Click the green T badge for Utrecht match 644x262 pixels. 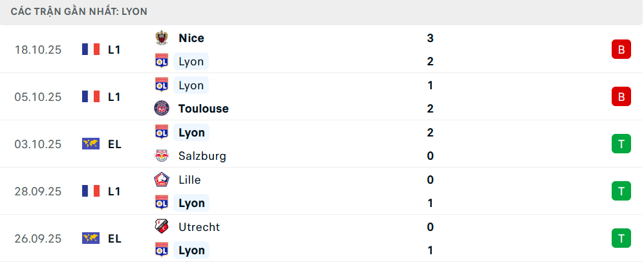[621, 239]
